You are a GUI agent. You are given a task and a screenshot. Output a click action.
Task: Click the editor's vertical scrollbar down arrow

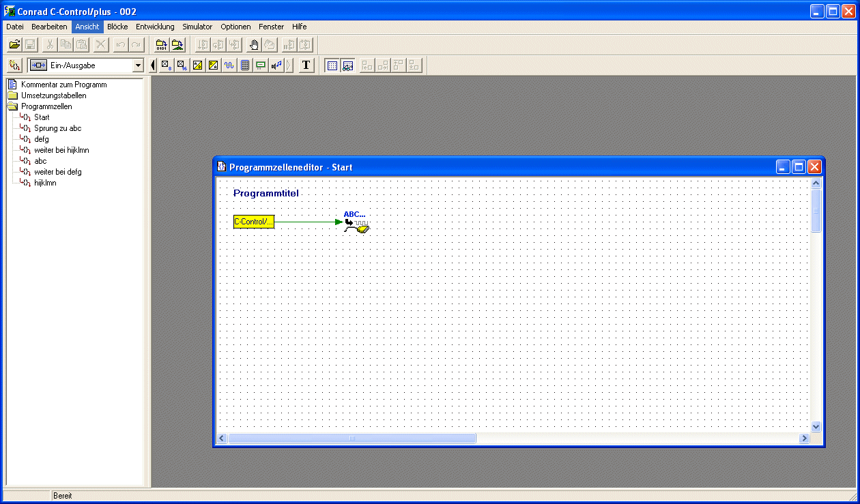pos(816,426)
